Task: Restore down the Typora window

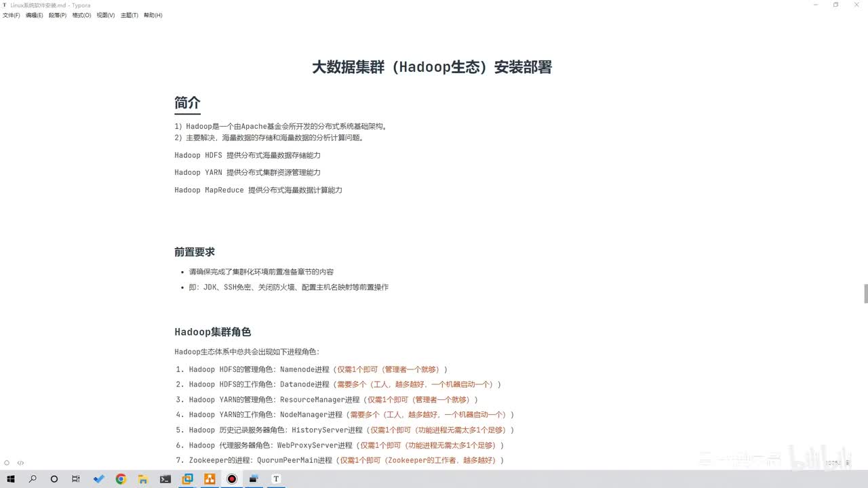Action: pos(835,5)
